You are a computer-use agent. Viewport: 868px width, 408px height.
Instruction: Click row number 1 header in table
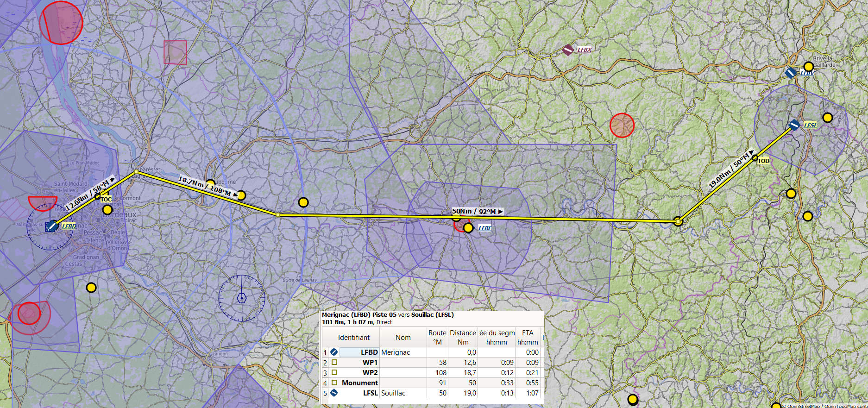point(325,352)
